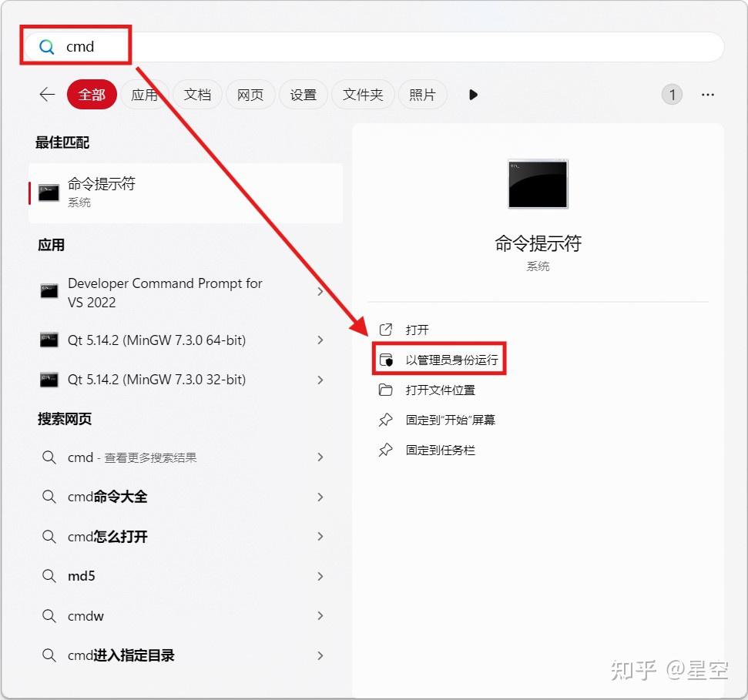The width and height of the screenshot is (748, 700).
Task: Click into the search box containing cmd
Action: (374, 47)
